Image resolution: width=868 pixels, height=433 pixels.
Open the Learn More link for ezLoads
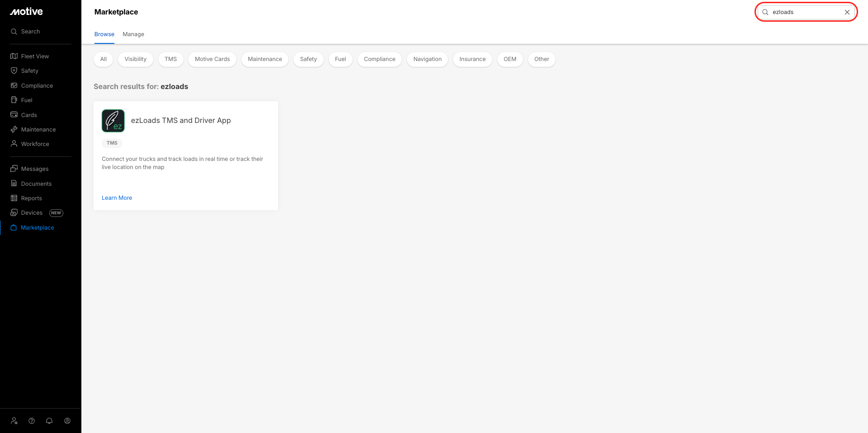click(117, 198)
